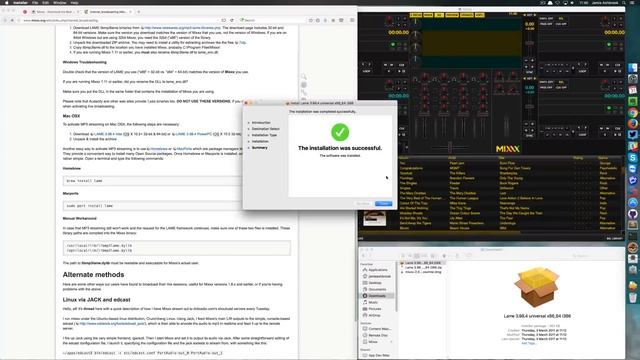This screenshot has width=640, height=360.
Task: Open Twitter from the Dock
Action: (x=632, y=134)
